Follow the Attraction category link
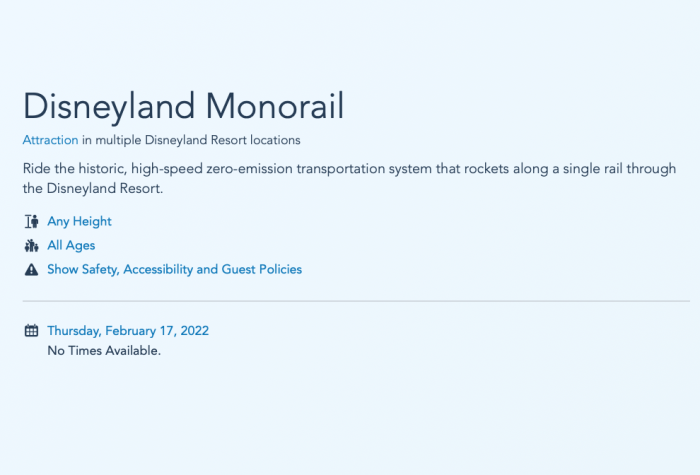Image resolution: width=700 pixels, height=475 pixels. pyautogui.click(x=50, y=140)
